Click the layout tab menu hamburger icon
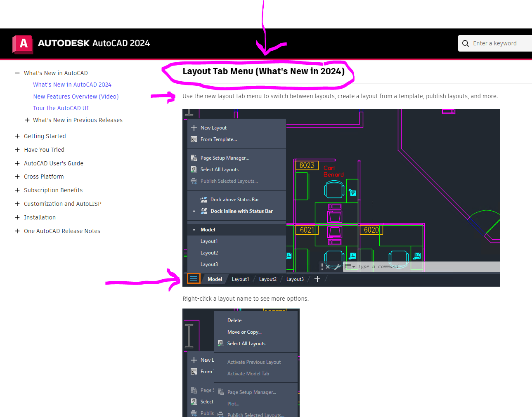This screenshot has width=532, height=417. pyautogui.click(x=194, y=279)
